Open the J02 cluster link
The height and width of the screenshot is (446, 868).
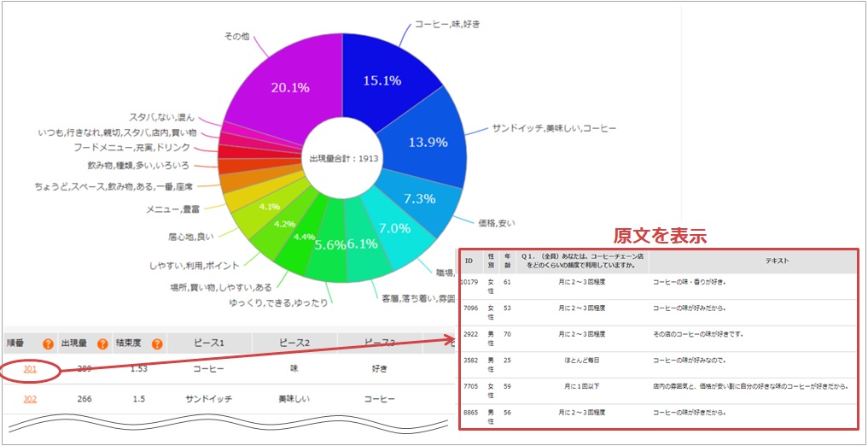point(30,399)
